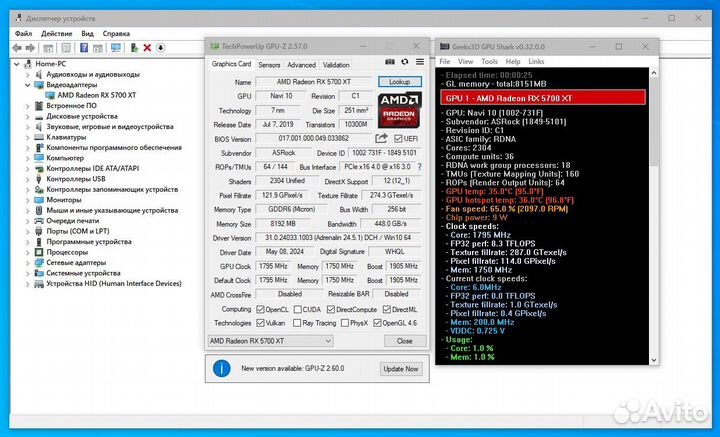This screenshot has width=720, height=437.
Task: Click the BIOS export share icon
Action: point(382,138)
